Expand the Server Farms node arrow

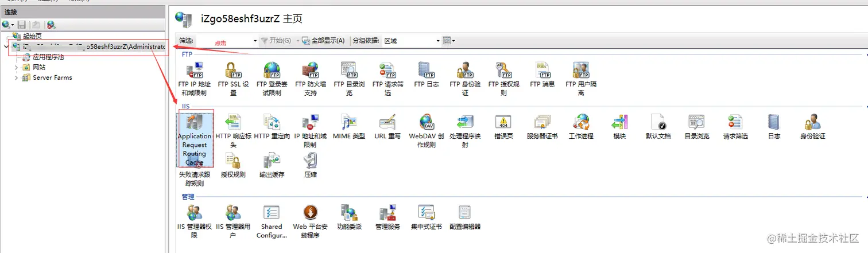tap(16, 77)
